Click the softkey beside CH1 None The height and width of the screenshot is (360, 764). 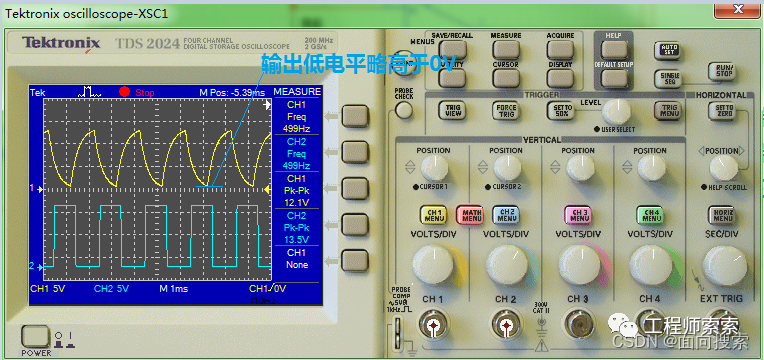[x=355, y=260]
